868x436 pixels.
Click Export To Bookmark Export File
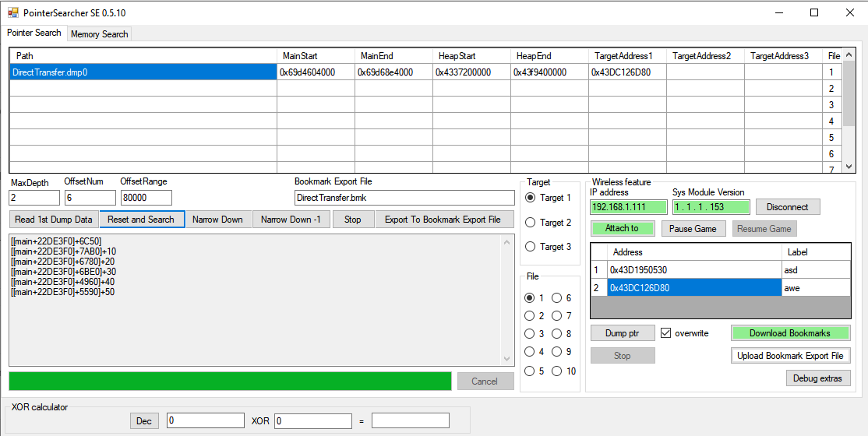[x=444, y=219]
